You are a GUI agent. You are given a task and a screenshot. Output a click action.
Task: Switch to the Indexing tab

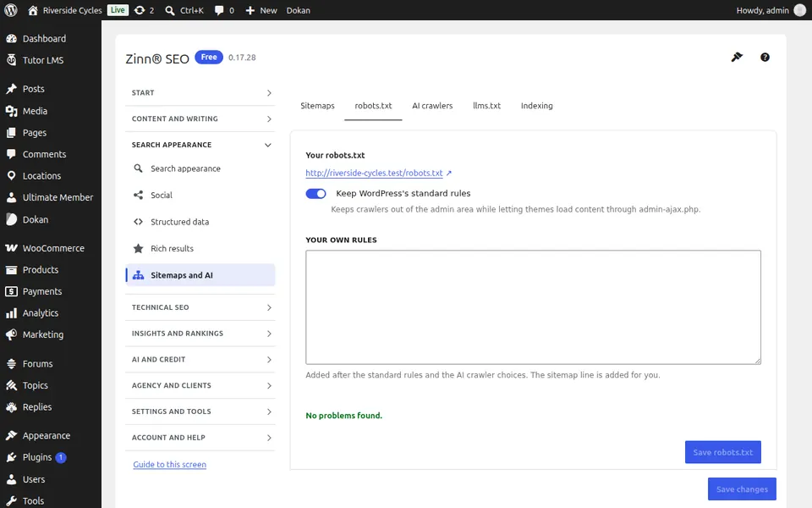click(536, 106)
